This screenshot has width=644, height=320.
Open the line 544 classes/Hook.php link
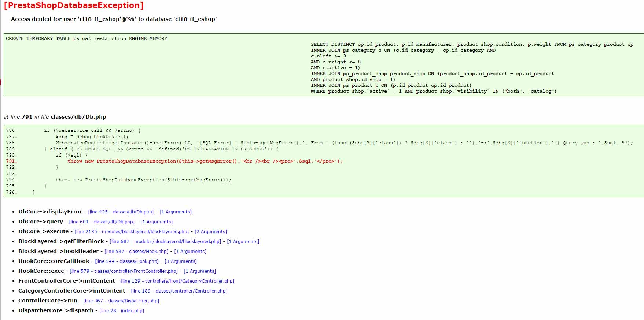tap(127, 261)
